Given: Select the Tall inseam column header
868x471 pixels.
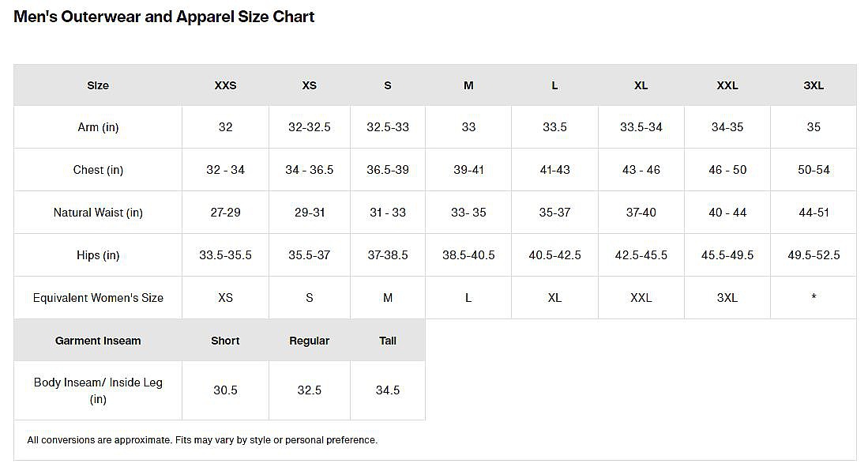Looking at the screenshot, I should (388, 341).
